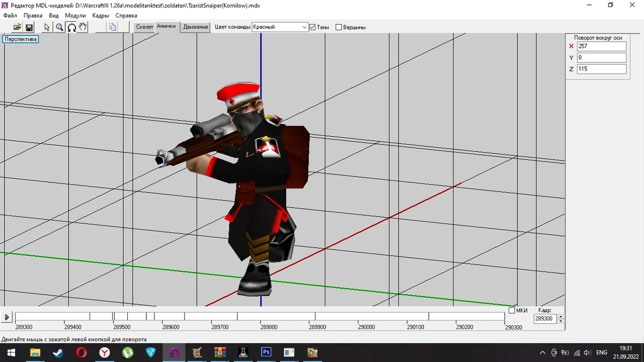Image resolution: width=644 pixels, height=362 pixels.
Task: Increase the Кадр frame value using up arrow
Action: [x=560, y=317]
